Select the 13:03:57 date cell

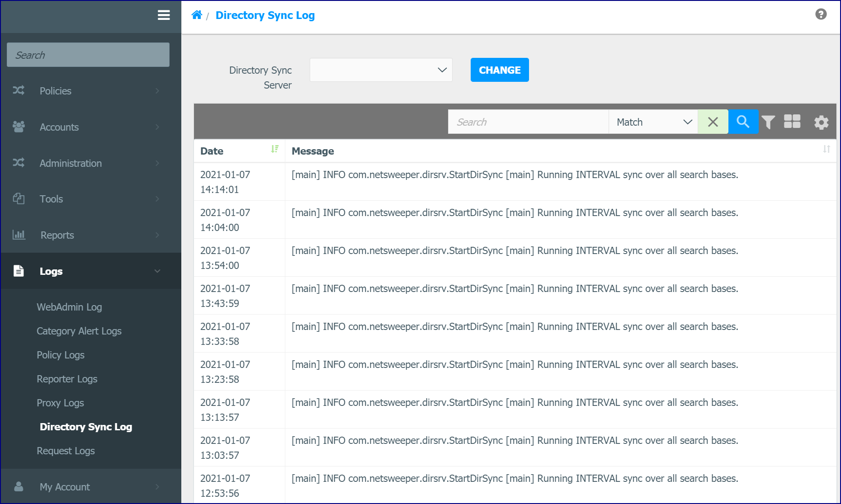tap(240, 447)
